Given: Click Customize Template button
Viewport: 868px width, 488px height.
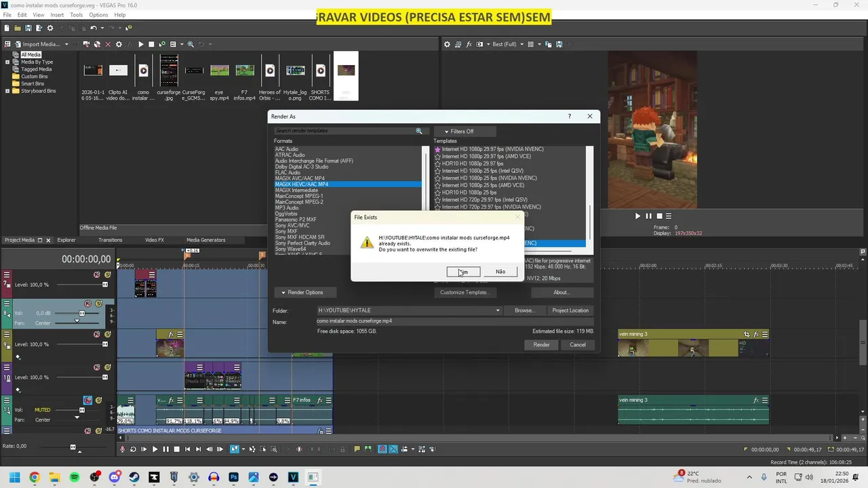Looking at the screenshot, I should (464, 292).
